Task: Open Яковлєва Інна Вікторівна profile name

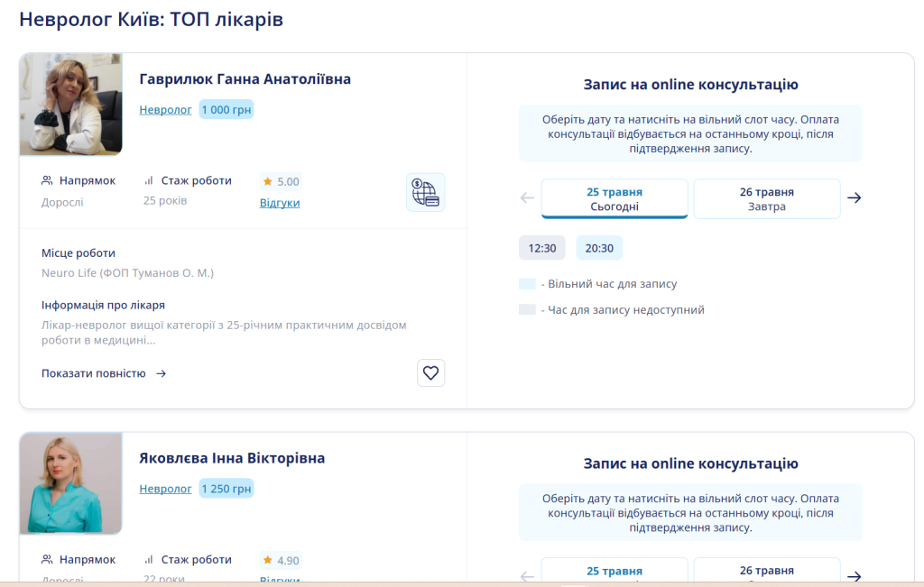Action: [232, 458]
